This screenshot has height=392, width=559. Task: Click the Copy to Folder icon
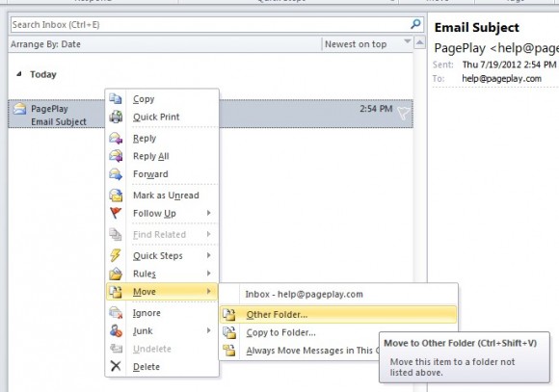pos(229,332)
